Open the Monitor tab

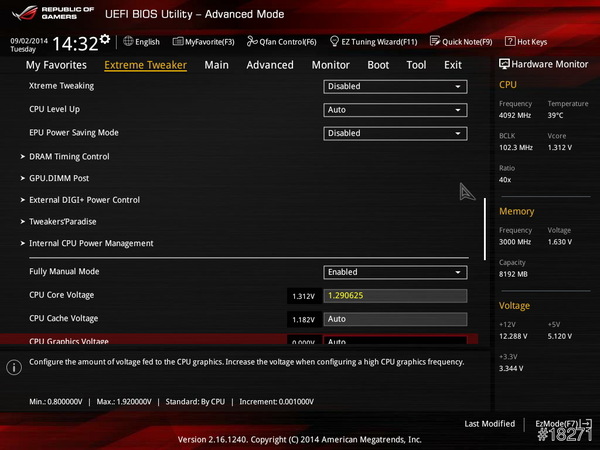331,65
